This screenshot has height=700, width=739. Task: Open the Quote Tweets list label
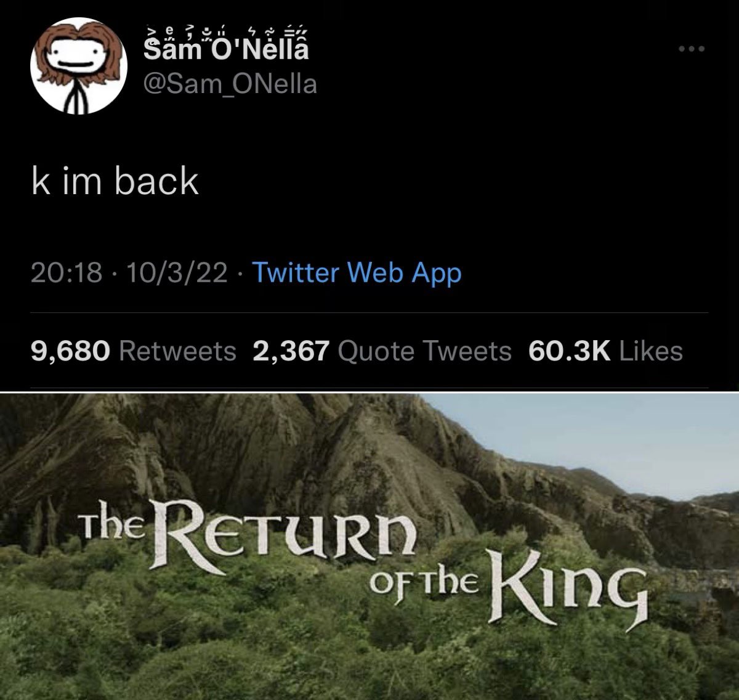click(x=425, y=351)
